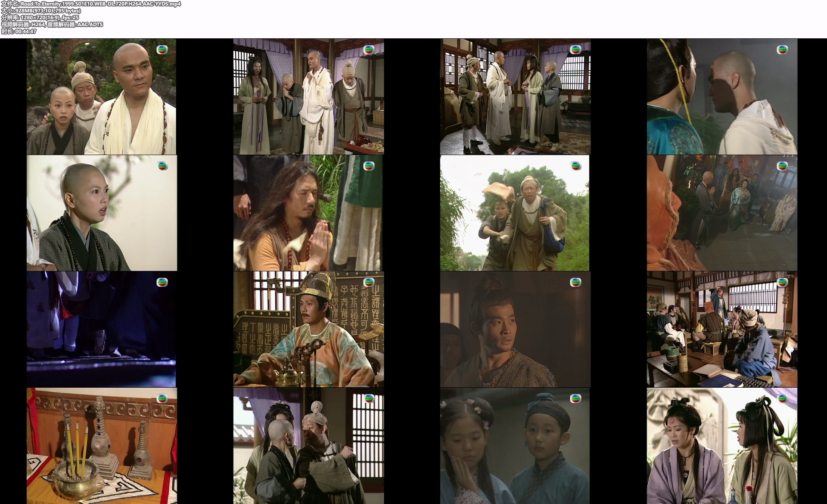Select the young monk profile on white background

coord(102,213)
